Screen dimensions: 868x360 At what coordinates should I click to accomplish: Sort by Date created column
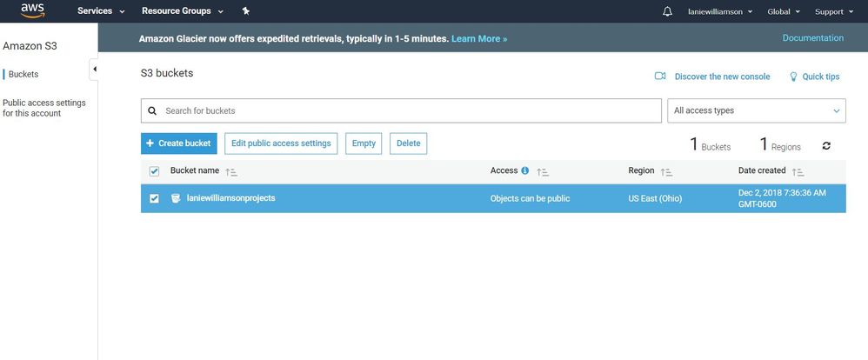click(x=798, y=172)
